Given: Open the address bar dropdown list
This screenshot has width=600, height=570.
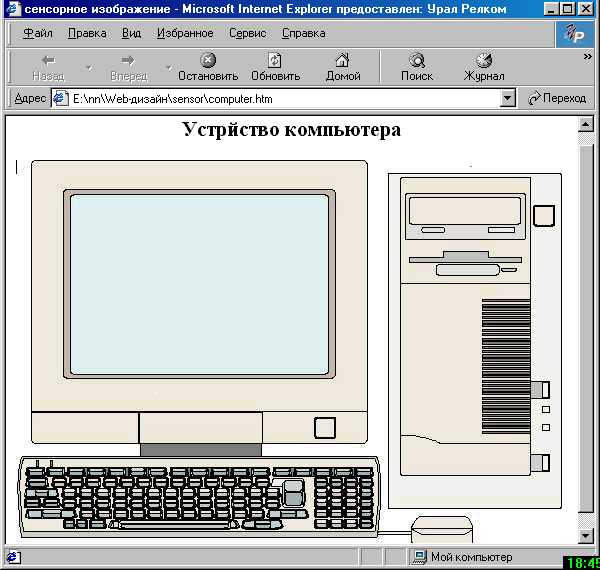Looking at the screenshot, I should tap(507, 99).
